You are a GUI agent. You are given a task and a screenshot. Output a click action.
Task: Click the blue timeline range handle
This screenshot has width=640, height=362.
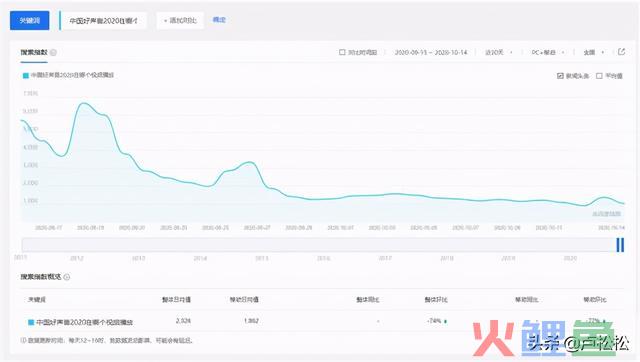click(x=620, y=245)
